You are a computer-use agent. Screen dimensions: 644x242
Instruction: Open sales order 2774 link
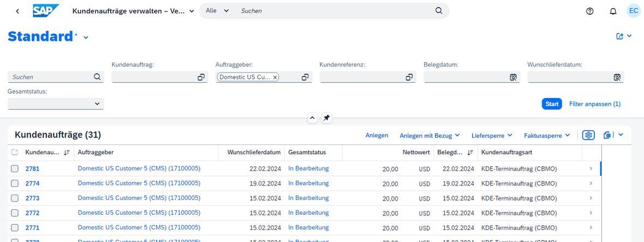coord(32,183)
